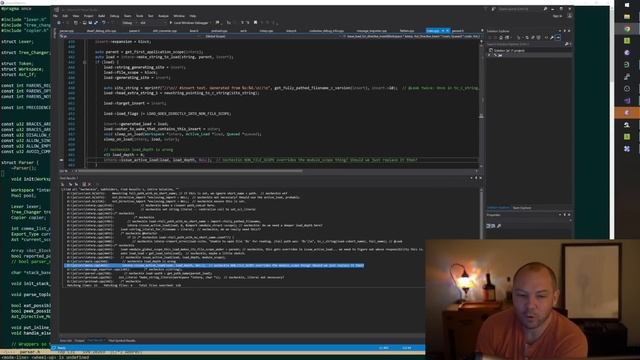Open the function navigation dropdown above code
This screenshot has height=360, width=640.
coord(411,36)
